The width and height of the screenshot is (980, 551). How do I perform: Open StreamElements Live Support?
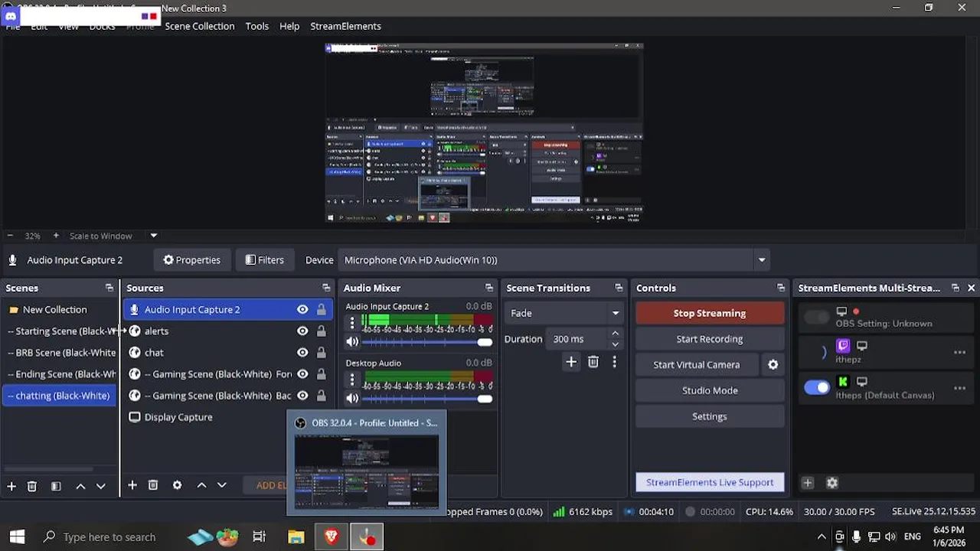pyautogui.click(x=710, y=482)
